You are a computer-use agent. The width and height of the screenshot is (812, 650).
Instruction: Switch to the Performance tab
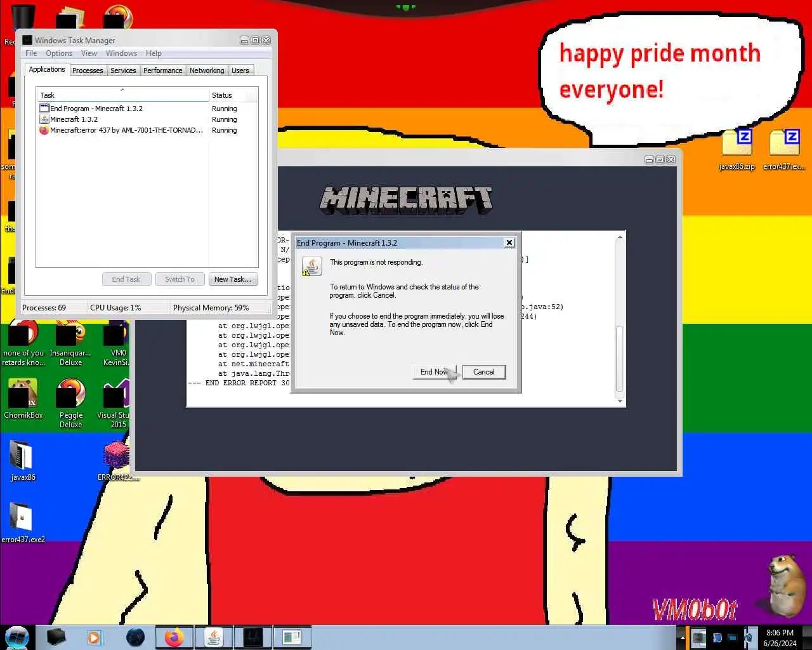point(162,70)
